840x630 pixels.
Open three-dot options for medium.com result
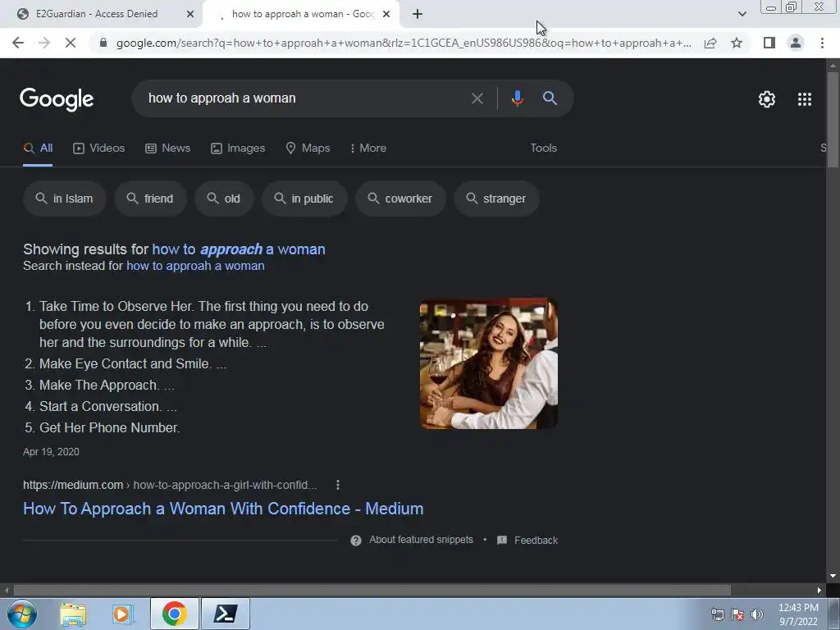point(337,485)
